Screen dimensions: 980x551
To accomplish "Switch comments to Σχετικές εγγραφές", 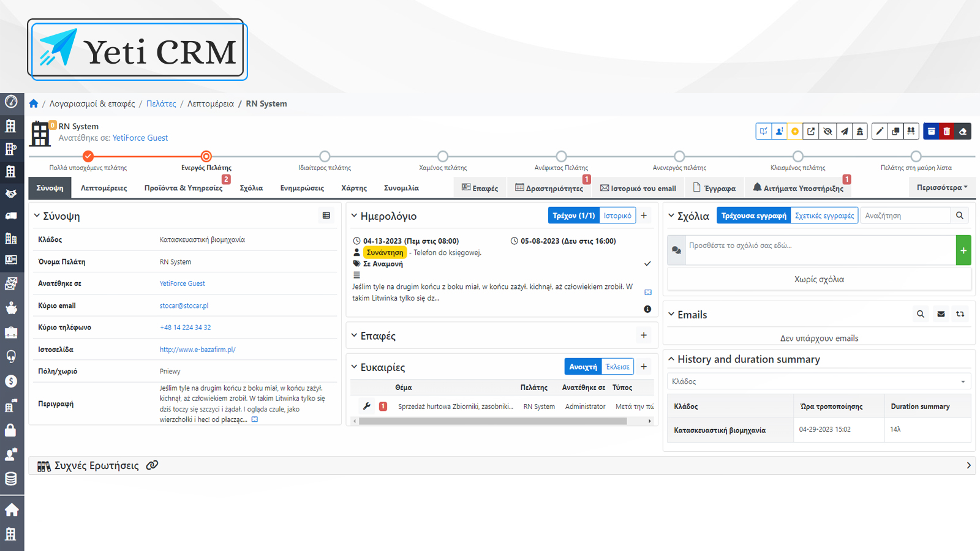I will 824,216.
